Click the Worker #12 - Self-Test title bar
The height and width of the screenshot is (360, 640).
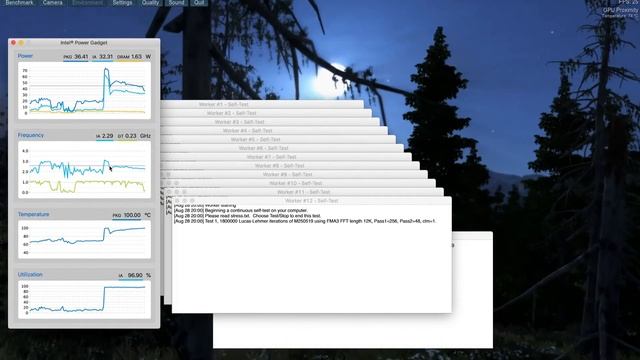[x=311, y=201]
